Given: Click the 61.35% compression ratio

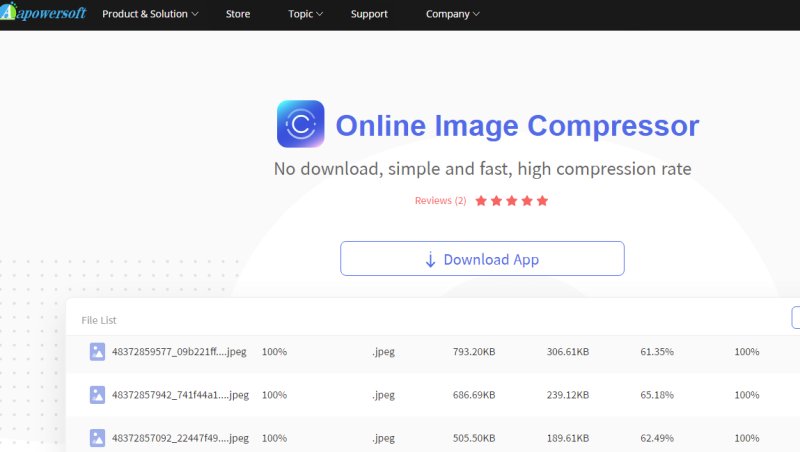Looking at the screenshot, I should tap(657, 351).
